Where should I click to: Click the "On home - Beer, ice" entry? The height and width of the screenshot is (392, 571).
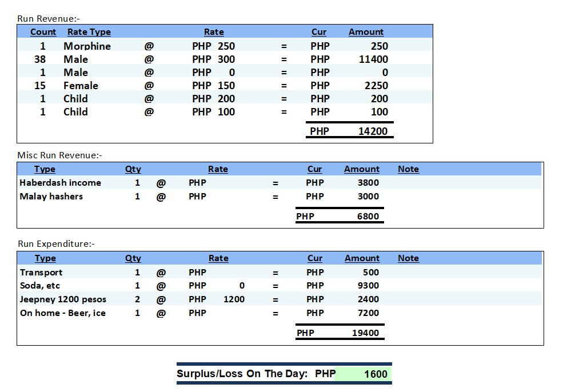coord(63,313)
